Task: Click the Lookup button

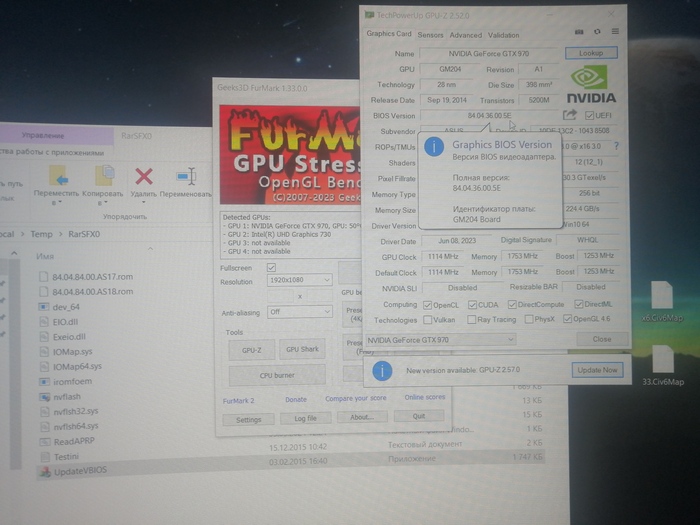Action: 591,53
